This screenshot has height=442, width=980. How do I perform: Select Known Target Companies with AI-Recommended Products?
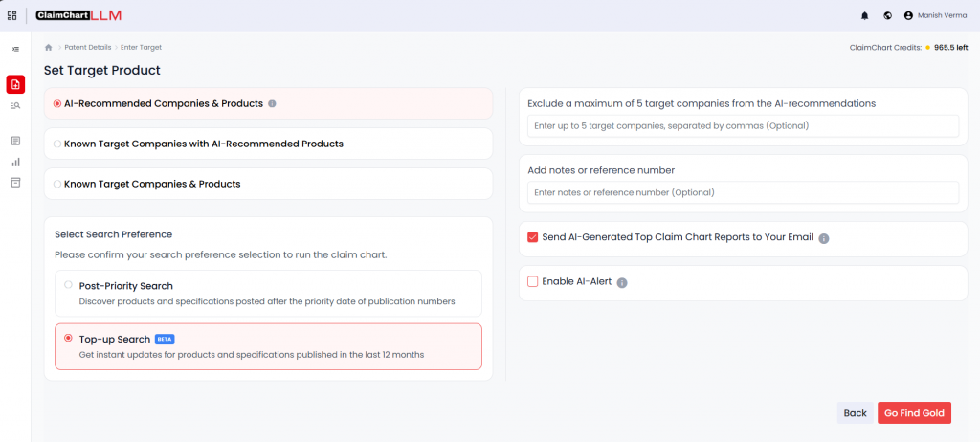point(58,144)
